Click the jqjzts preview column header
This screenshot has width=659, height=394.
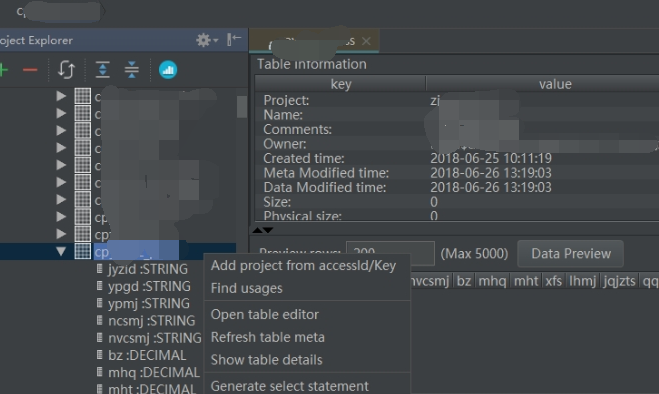(x=619, y=280)
